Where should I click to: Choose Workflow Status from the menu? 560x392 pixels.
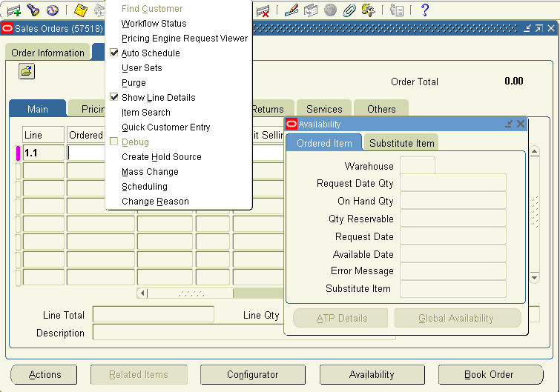click(x=154, y=24)
